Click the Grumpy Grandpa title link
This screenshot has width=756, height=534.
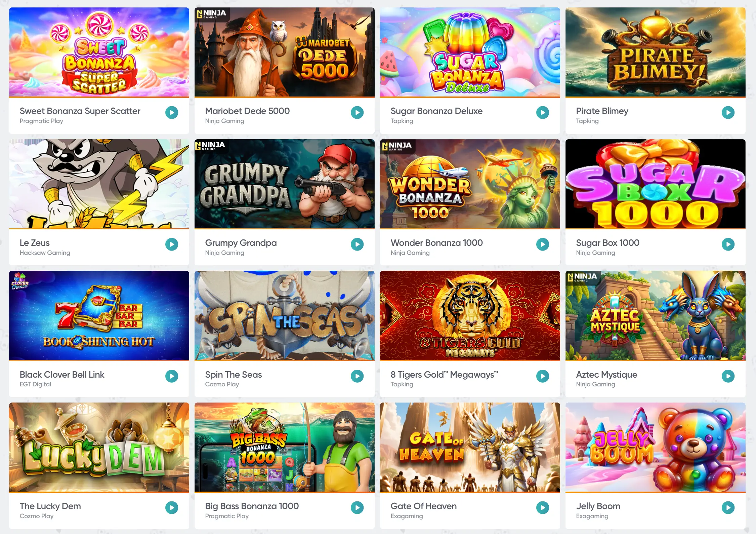[x=241, y=243]
